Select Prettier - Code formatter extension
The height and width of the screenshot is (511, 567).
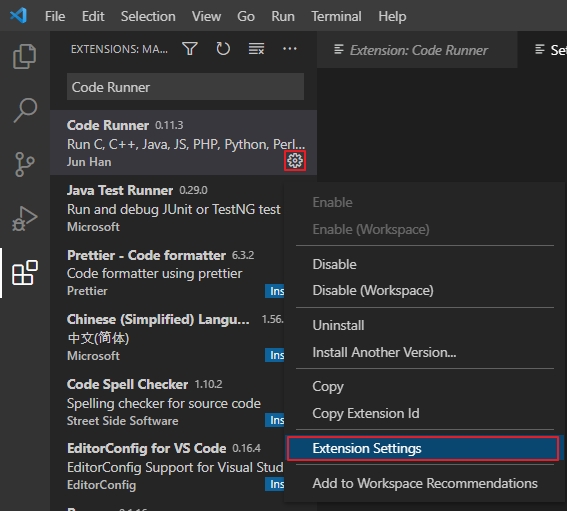(x=167, y=272)
